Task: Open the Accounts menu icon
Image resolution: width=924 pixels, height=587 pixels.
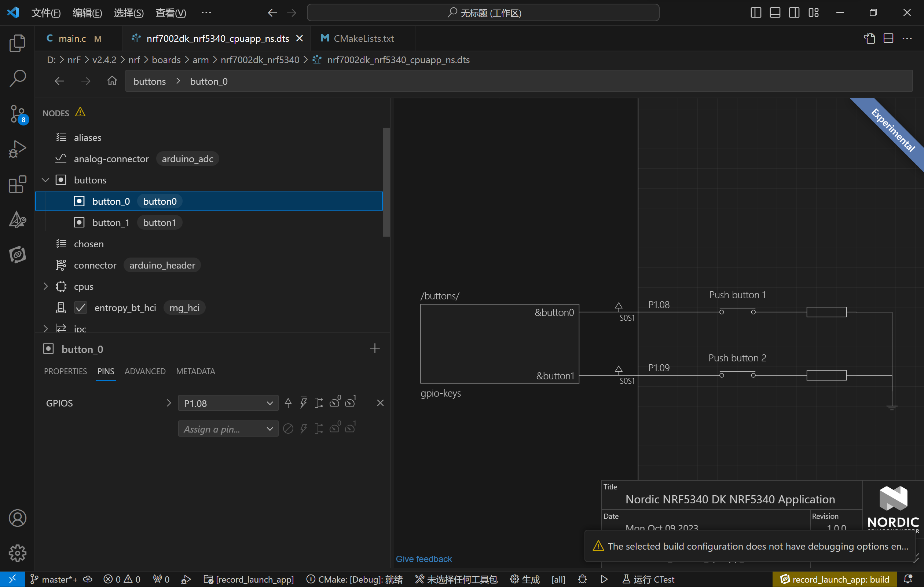Action: tap(17, 518)
